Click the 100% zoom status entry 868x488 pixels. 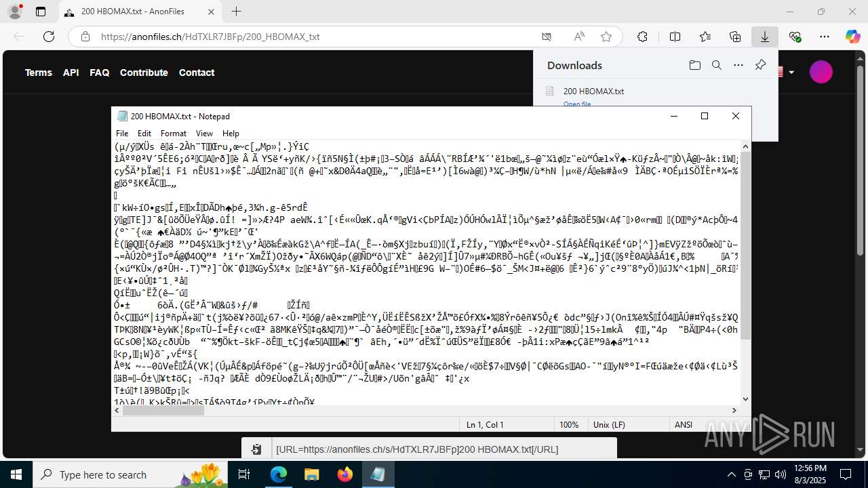[569, 425]
